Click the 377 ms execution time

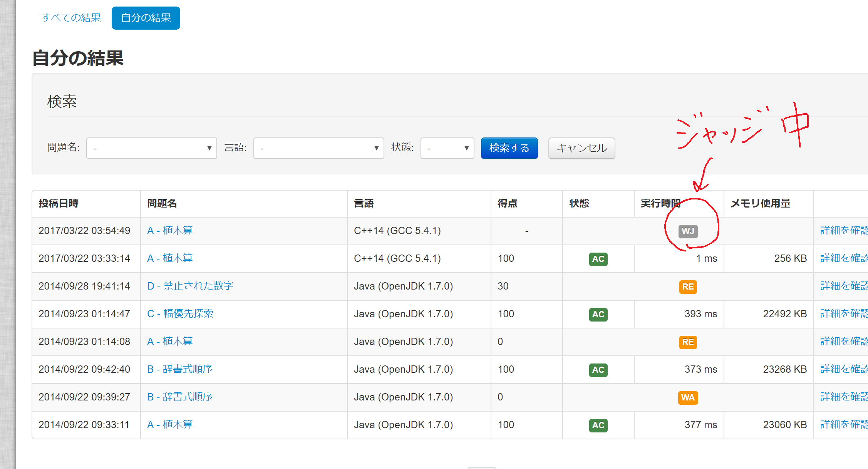(701, 425)
